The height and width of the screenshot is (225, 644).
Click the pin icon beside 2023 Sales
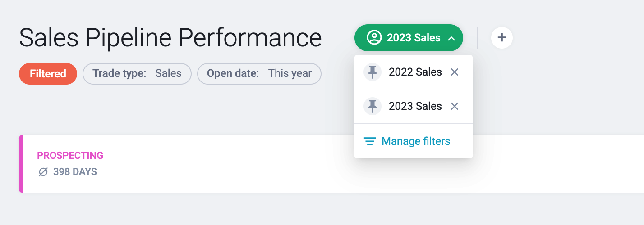(x=373, y=106)
